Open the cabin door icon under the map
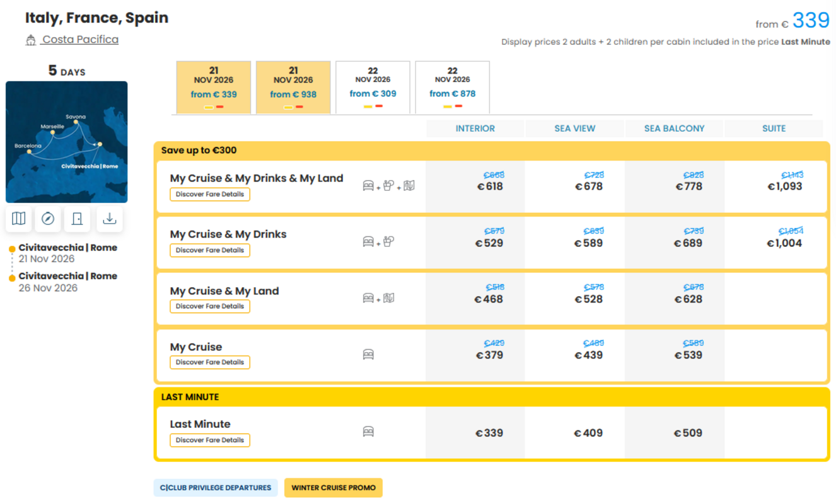 click(x=77, y=219)
